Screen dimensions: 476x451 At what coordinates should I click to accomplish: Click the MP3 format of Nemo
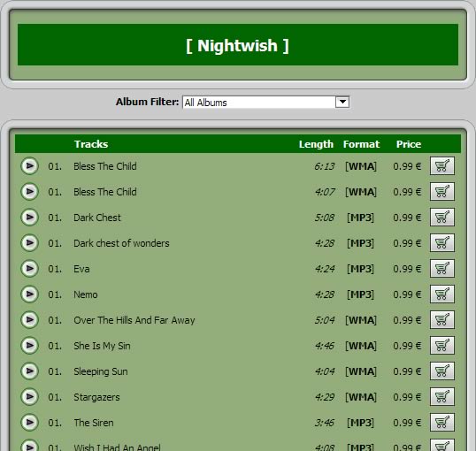(x=361, y=294)
